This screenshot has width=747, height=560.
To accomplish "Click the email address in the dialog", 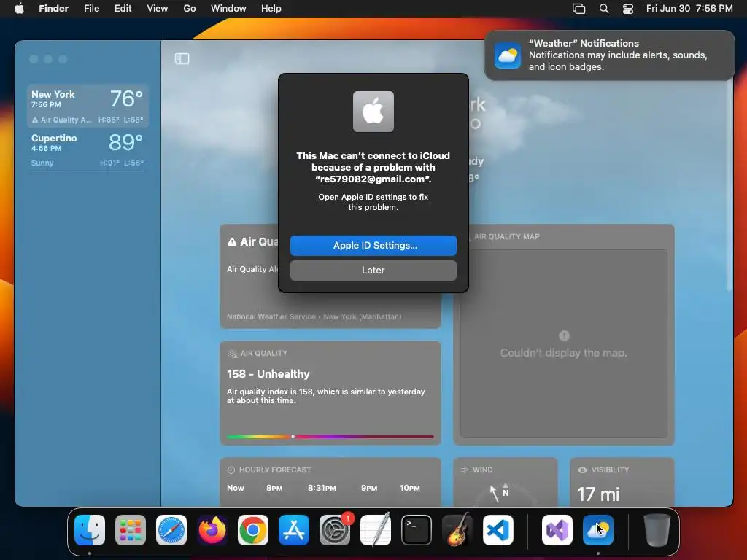I will 373,179.
